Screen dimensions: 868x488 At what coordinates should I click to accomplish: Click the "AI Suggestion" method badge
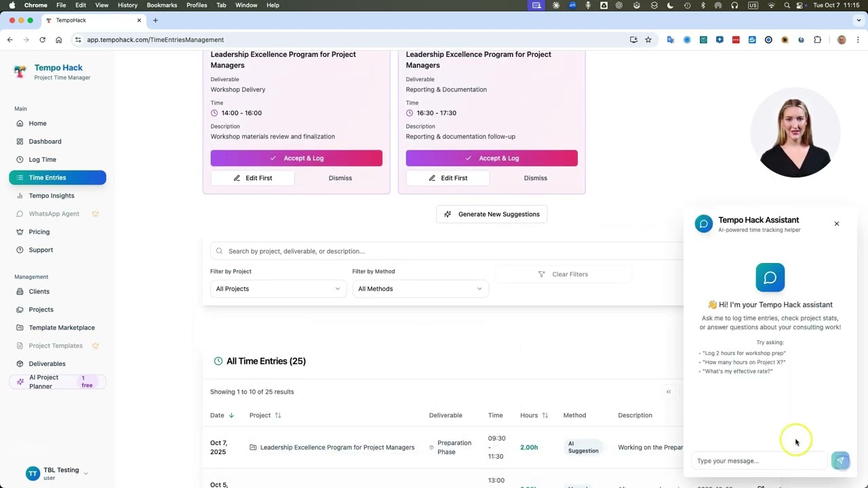[583, 447]
